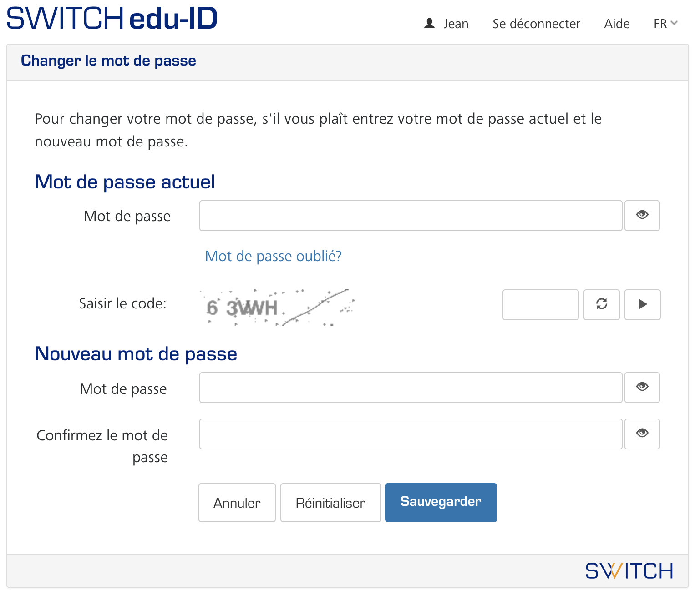700x595 pixels.
Task: Toggle visibility of the new password field
Action: tap(642, 388)
